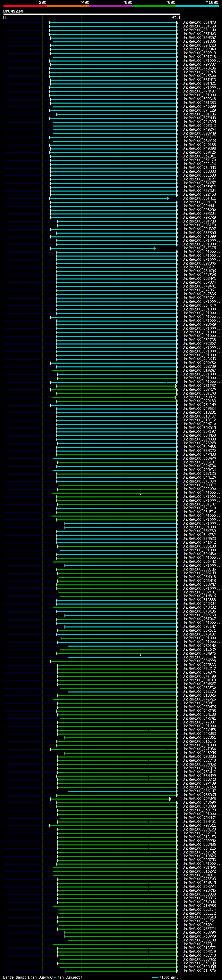
Task: Select hit label UniRef100_Q8LJW0
Action: click(x=199, y=30)
